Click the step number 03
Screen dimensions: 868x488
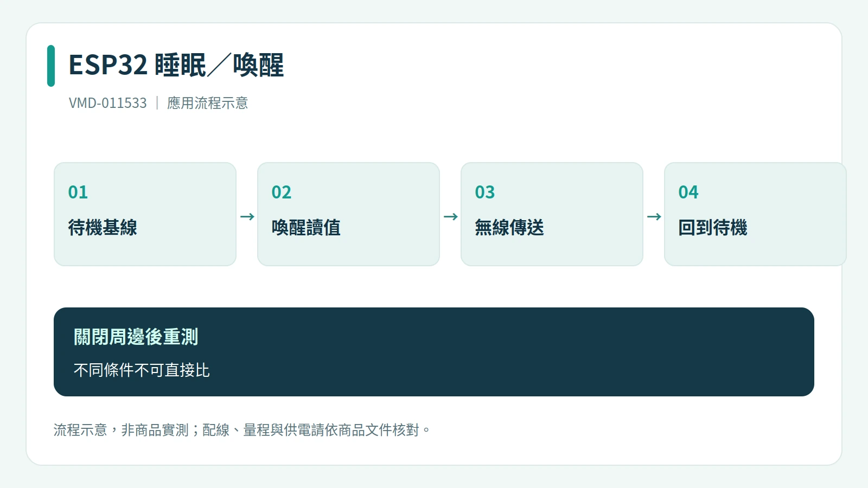pyautogui.click(x=485, y=192)
